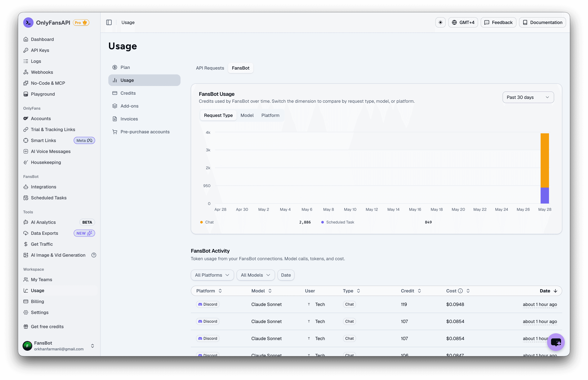Click the Pro plan badge
The width and height of the screenshot is (588, 380).
point(81,22)
